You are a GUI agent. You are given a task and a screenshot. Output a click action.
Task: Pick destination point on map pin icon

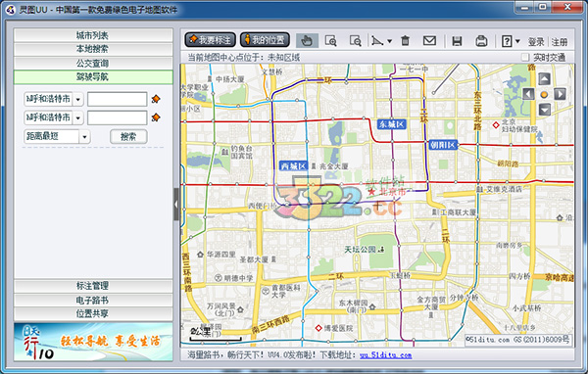(156, 117)
